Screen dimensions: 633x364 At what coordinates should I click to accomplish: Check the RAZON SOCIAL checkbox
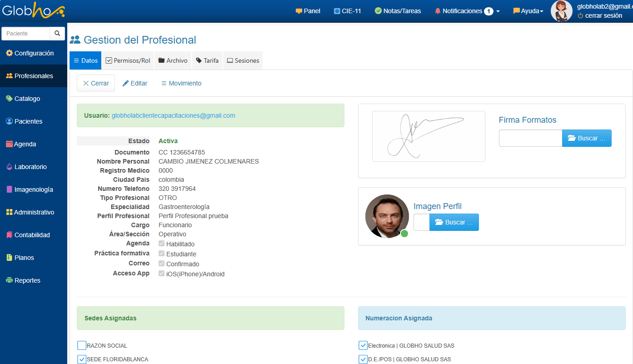pos(82,345)
